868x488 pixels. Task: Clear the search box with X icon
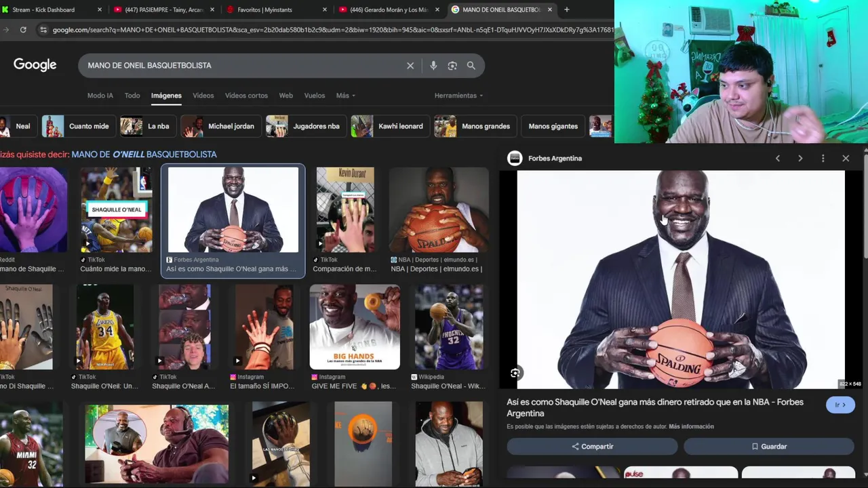(x=410, y=66)
